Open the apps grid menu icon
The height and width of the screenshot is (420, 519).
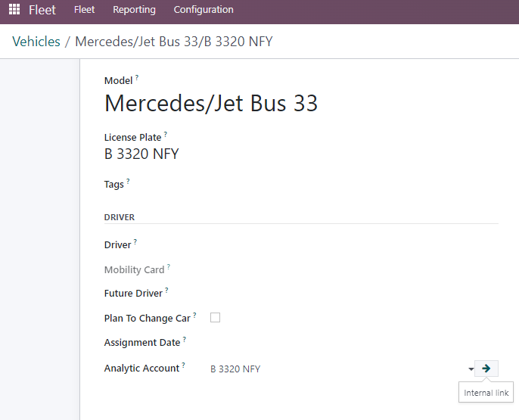click(14, 9)
